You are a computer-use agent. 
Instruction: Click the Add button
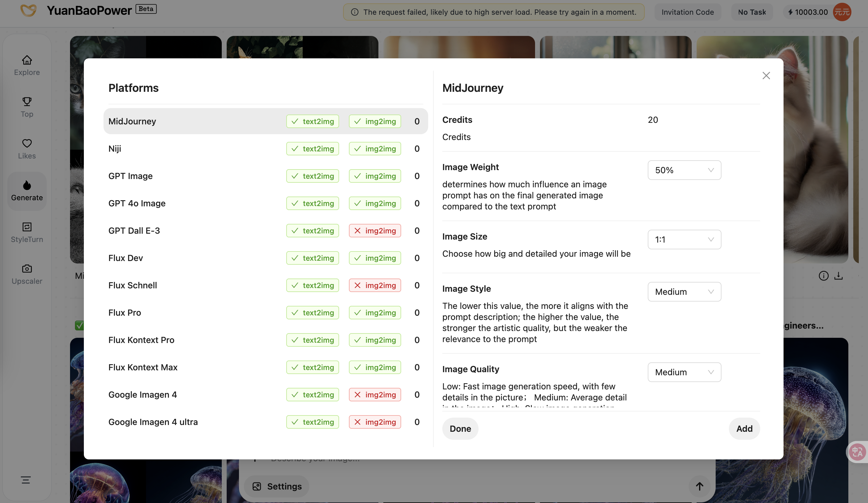(744, 429)
